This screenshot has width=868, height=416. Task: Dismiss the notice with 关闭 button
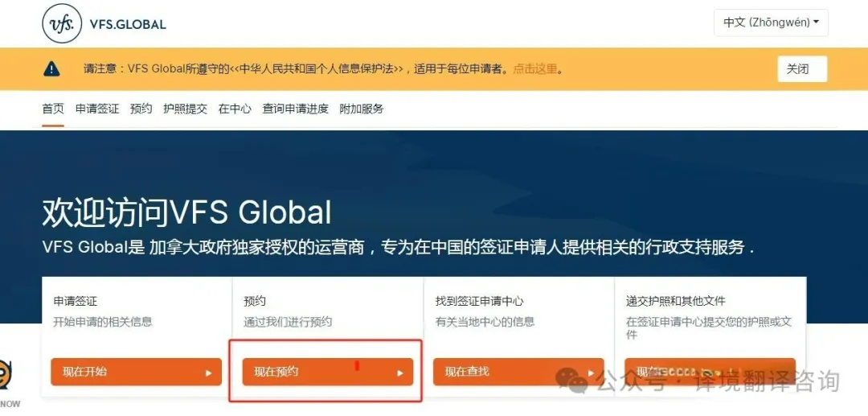[x=802, y=69]
